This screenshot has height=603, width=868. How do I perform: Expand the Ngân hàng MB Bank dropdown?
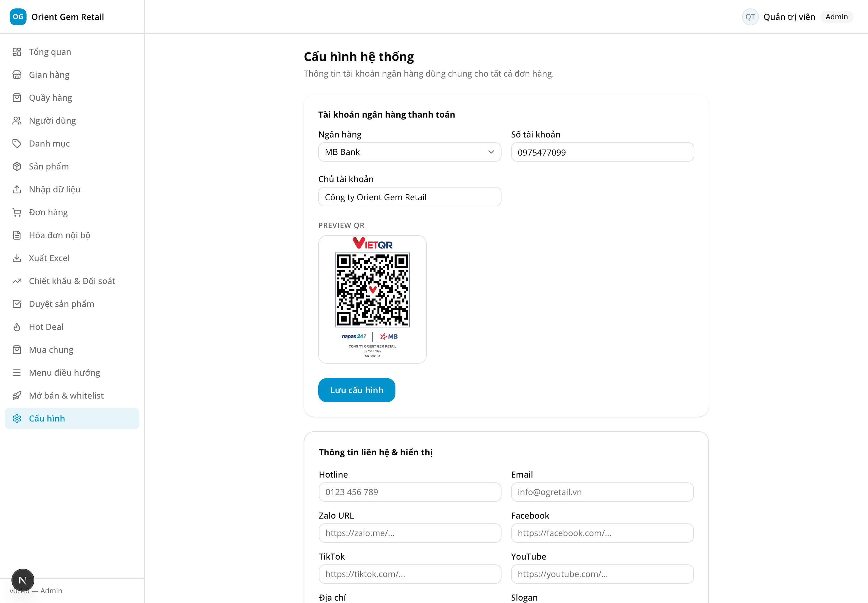pos(410,152)
